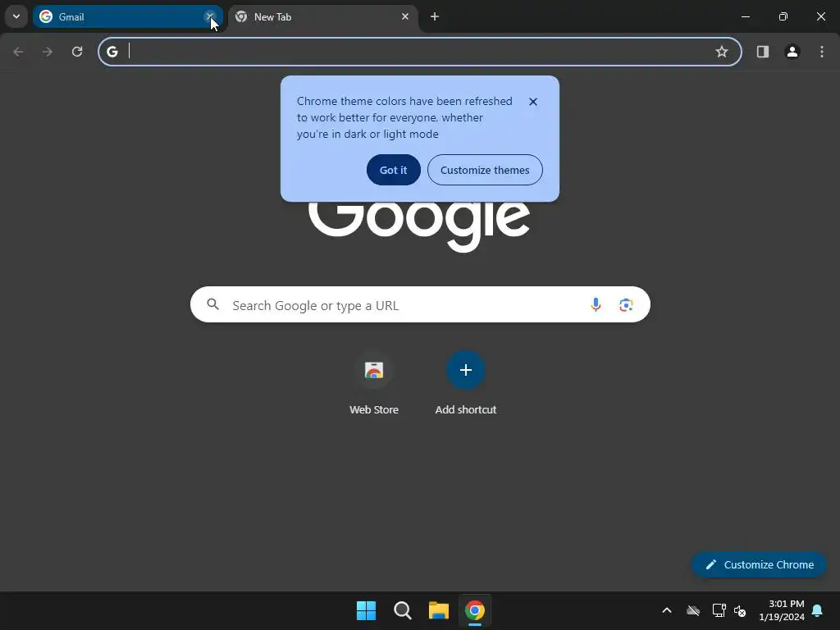Screen dimensions: 840x630
Task: Click Chrome icon in taskbar
Action: [x=475, y=610]
